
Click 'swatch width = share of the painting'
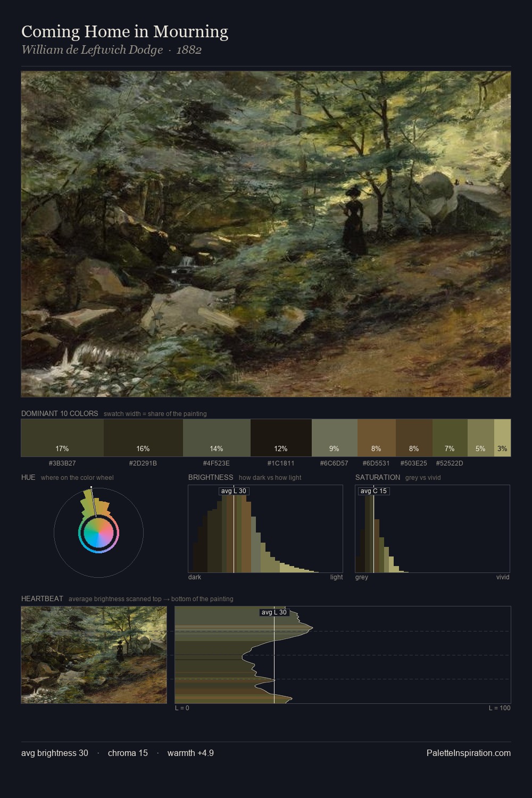click(x=155, y=414)
